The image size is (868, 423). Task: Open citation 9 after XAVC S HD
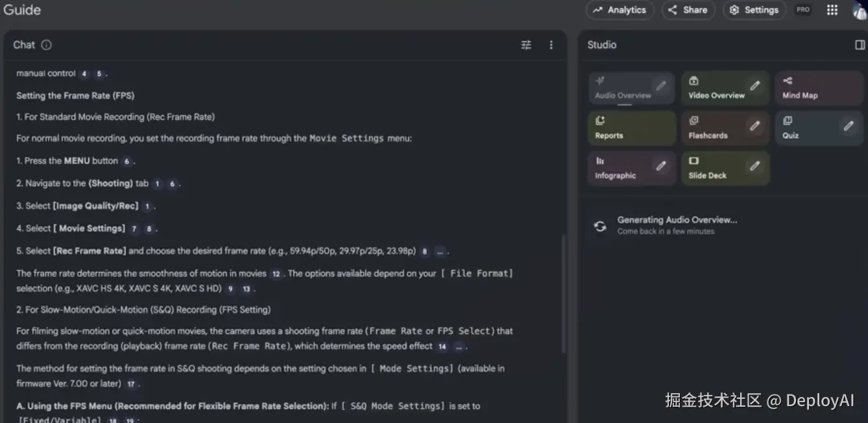click(230, 289)
